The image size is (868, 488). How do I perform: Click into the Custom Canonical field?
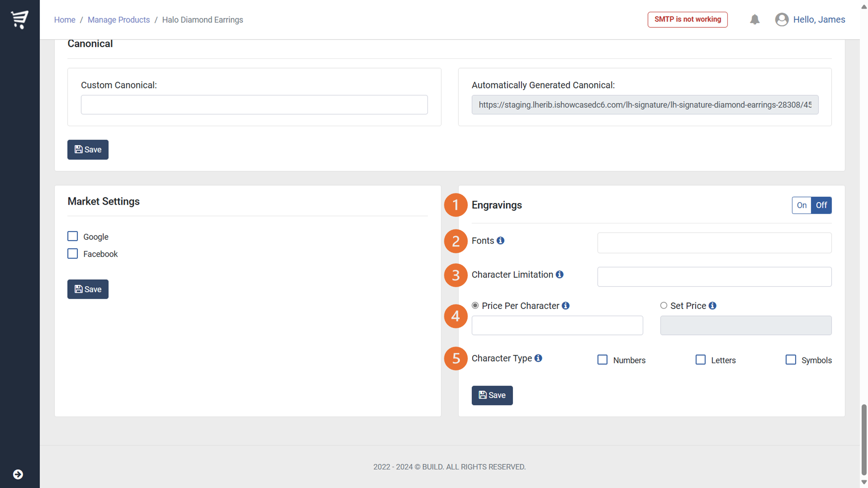pyautogui.click(x=254, y=105)
